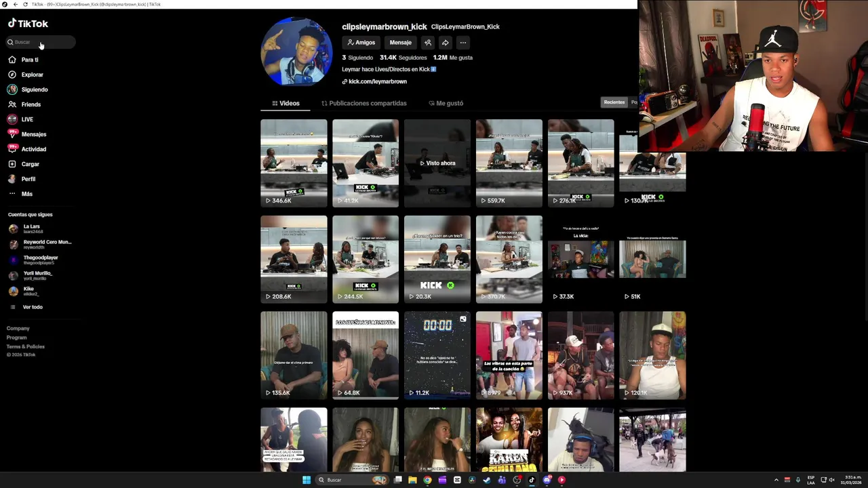The height and width of the screenshot is (488, 868).
Task: Open the video with 37.3K views
Action: tap(581, 259)
